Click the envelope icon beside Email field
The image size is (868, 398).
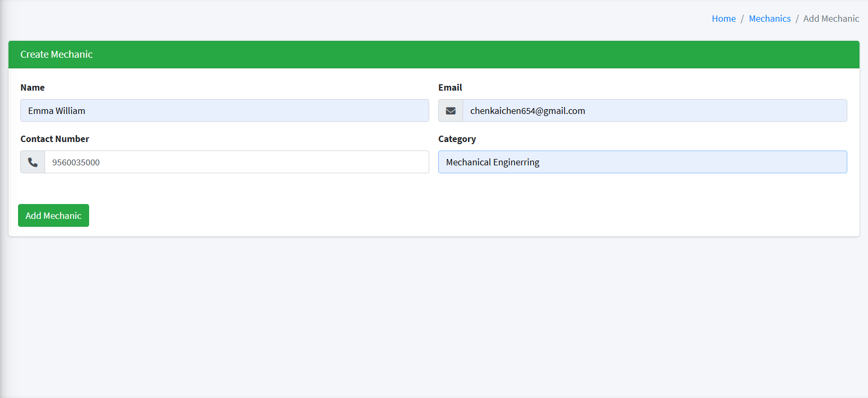(x=450, y=111)
